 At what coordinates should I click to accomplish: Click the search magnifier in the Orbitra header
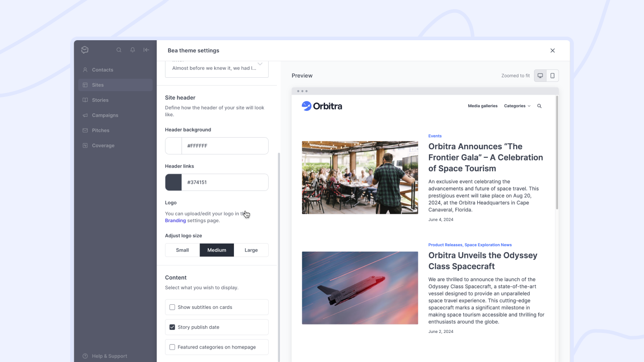pos(539,106)
